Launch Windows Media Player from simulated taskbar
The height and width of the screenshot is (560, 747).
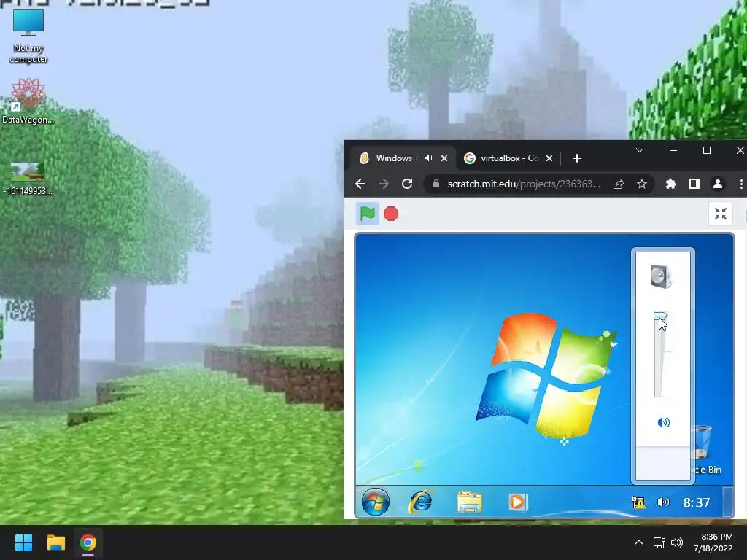coord(518,502)
